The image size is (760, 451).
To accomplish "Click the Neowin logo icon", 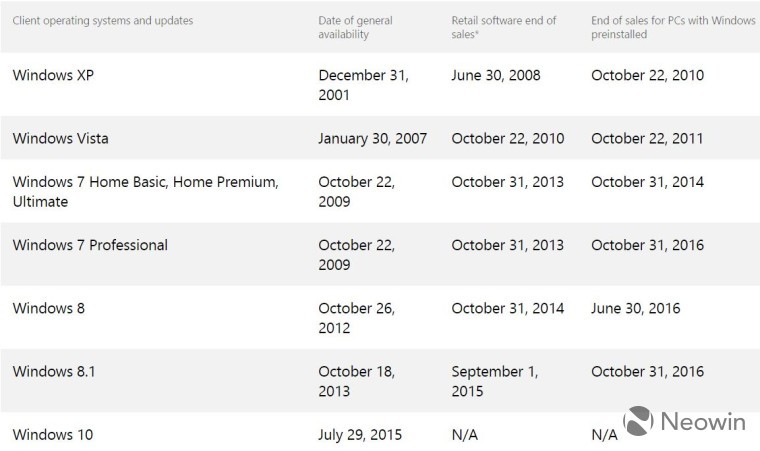I will click(638, 421).
